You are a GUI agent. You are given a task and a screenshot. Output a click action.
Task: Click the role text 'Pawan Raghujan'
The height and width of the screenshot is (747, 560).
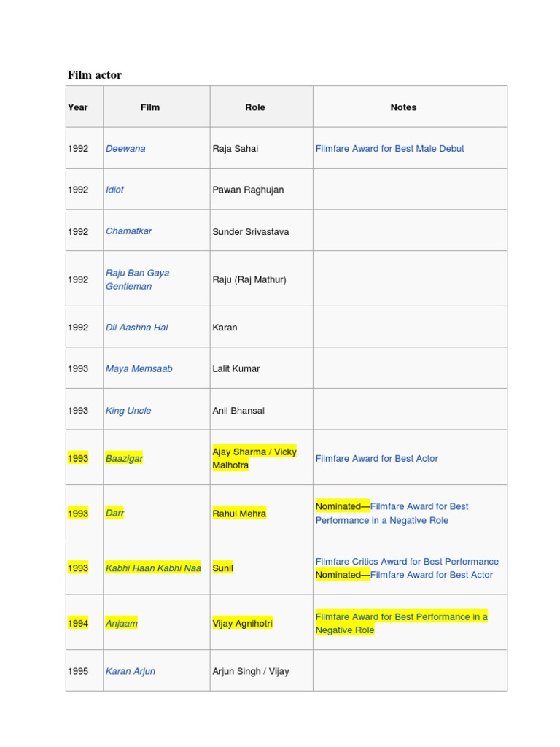pos(248,190)
